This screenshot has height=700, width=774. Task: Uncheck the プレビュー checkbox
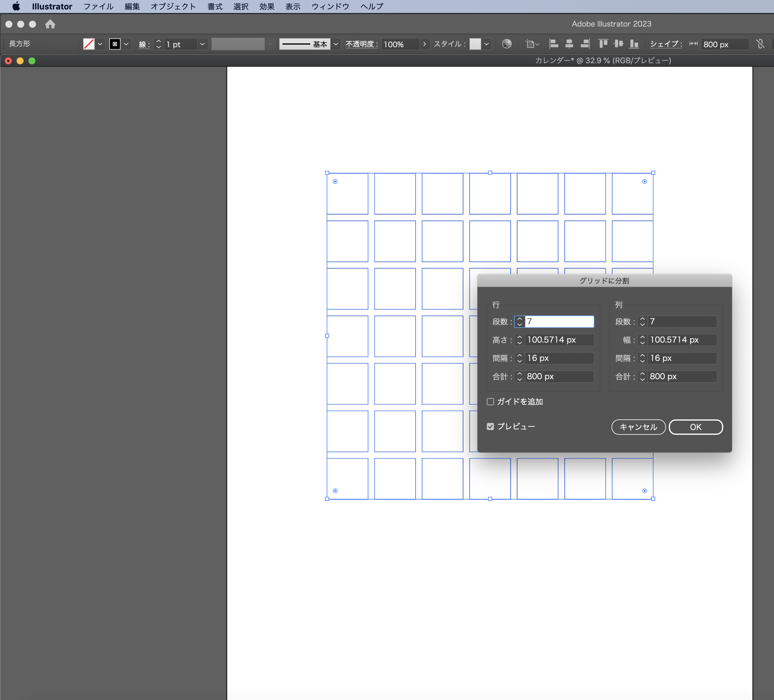tap(490, 427)
